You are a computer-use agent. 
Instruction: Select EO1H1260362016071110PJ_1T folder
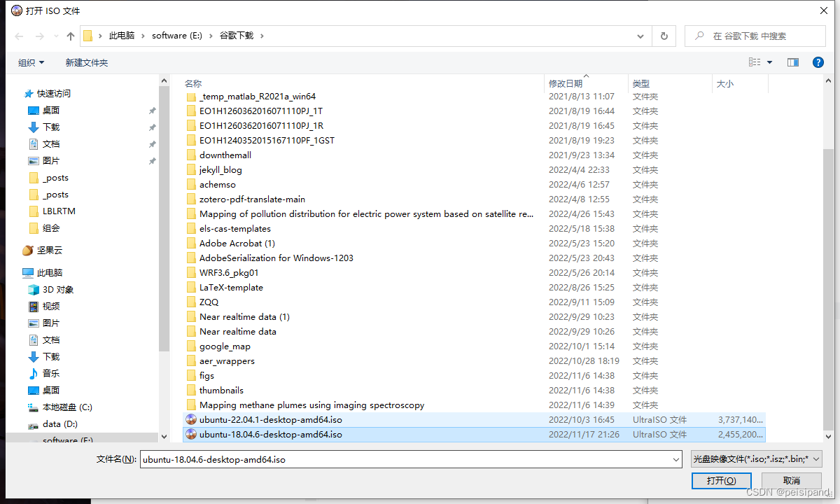[261, 111]
